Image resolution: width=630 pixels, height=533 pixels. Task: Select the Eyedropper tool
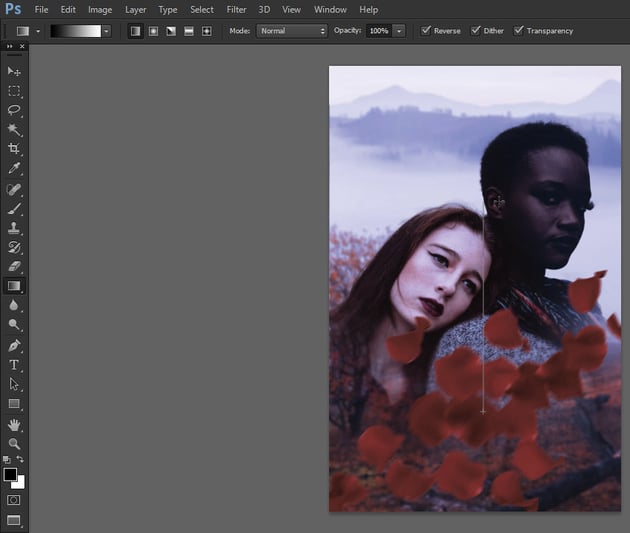pyautogui.click(x=14, y=168)
